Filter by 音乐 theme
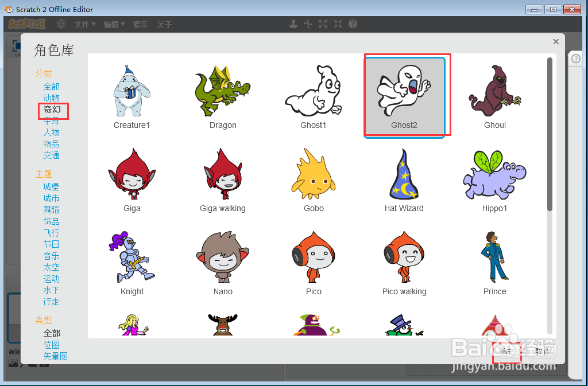The height and width of the screenshot is (386, 588). click(51, 256)
